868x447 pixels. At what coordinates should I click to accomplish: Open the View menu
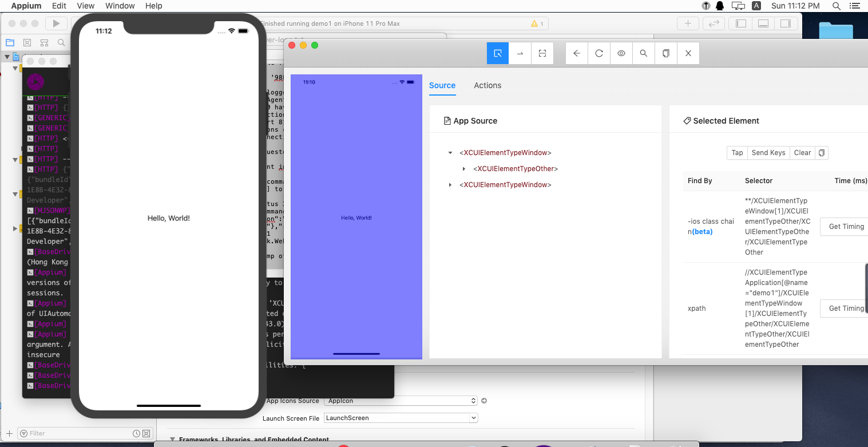pyautogui.click(x=86, y=6)
